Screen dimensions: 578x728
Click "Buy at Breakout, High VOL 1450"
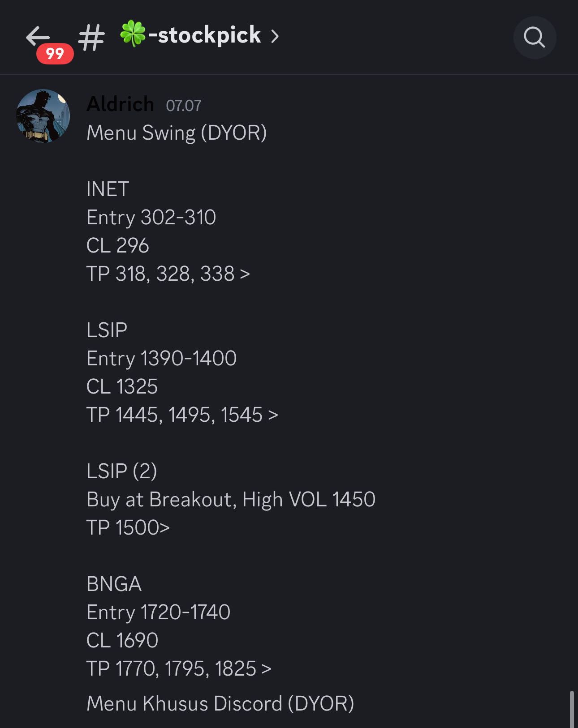point(231,499)
